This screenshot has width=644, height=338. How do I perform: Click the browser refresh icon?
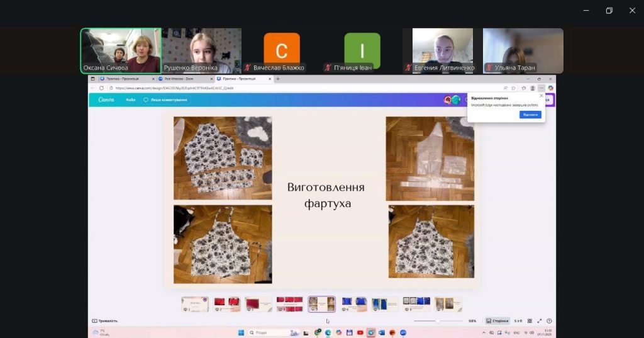point(103,88)
